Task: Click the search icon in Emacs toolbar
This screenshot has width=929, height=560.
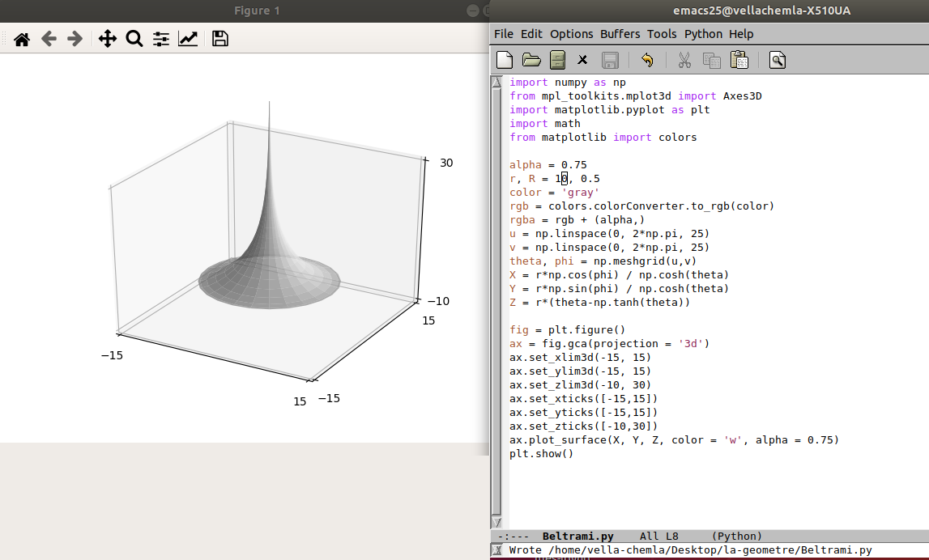Action: [778, 60]
